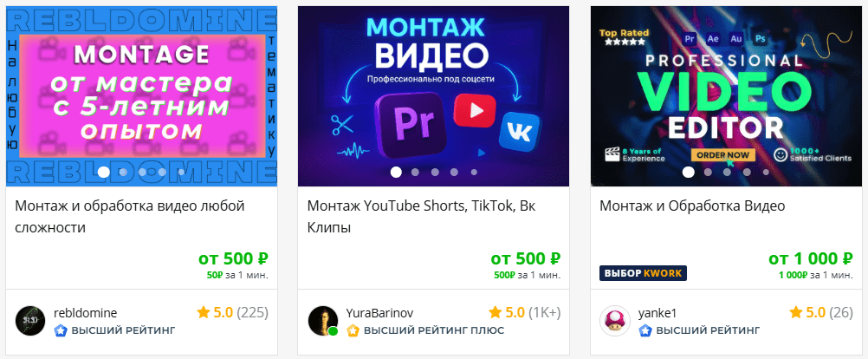
Task: Open listing Монтаж и обработка видео любой сложности
Action: point(130,217)
